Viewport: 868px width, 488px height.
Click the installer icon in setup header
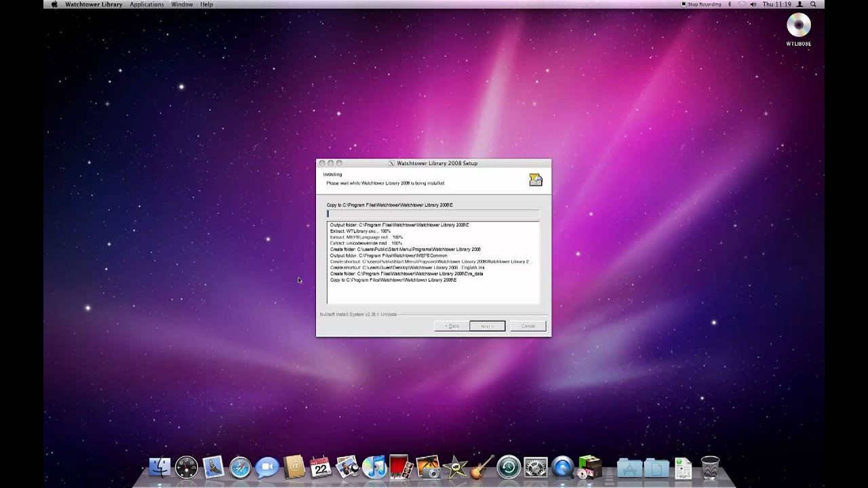tap(536, 180)
